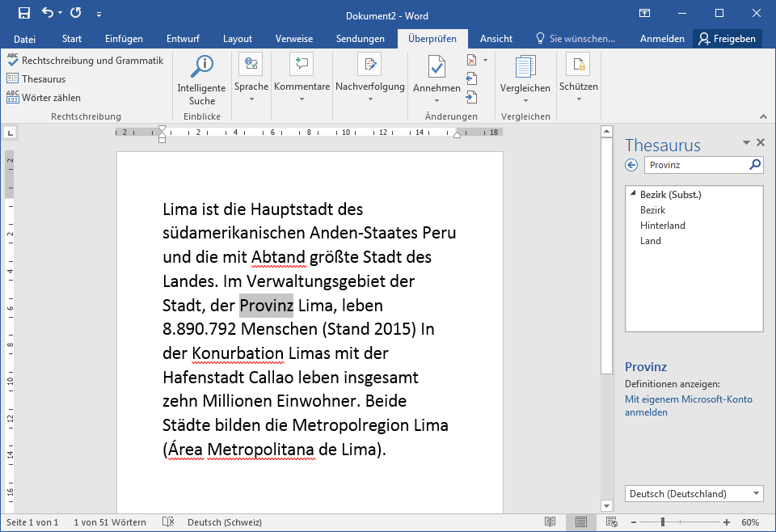Open the ribbon display options icon

[644, 14]
